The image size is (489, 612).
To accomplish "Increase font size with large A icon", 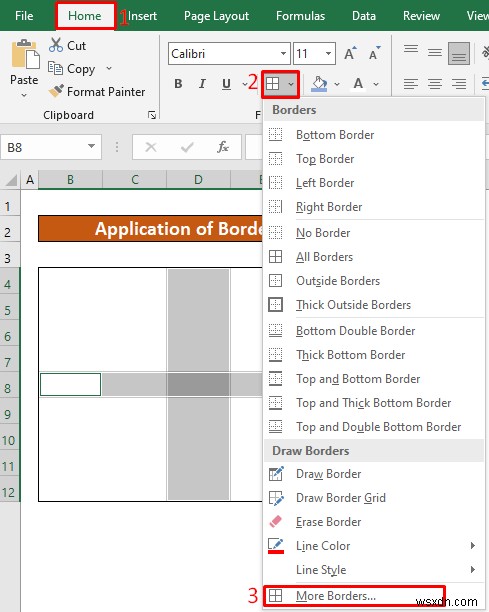I will [x=350, y=53].
